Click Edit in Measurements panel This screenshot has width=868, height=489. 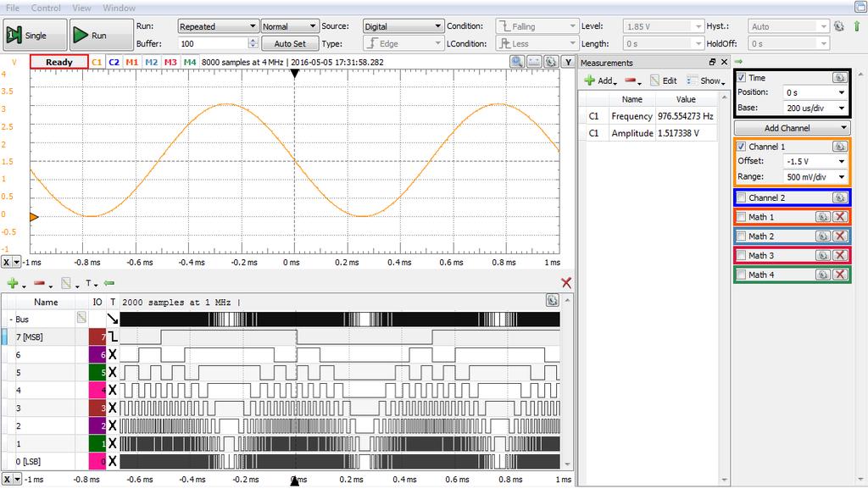click(663, 81)
